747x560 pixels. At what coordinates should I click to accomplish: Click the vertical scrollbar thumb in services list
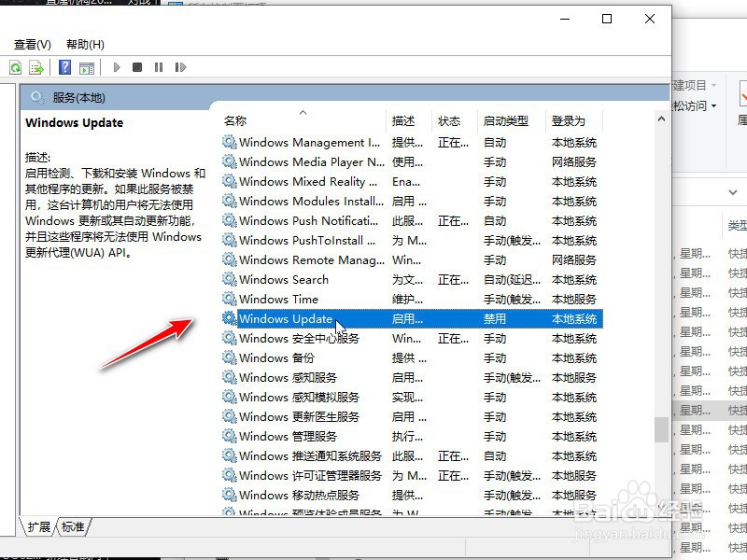(x=661, y=429)
